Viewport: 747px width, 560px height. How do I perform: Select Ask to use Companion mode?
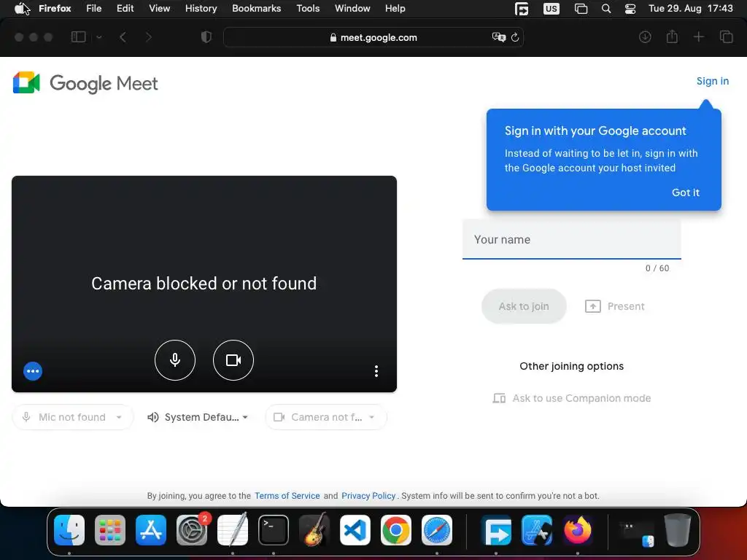572,398
